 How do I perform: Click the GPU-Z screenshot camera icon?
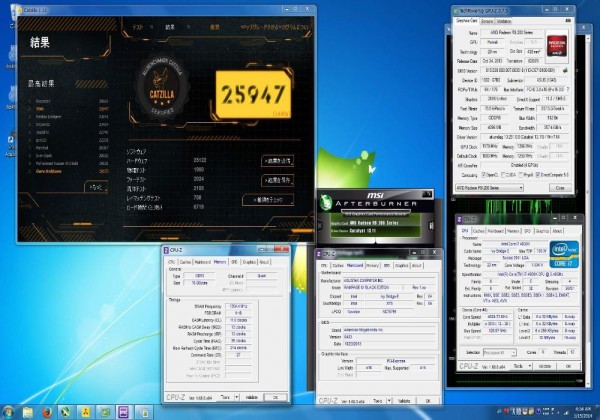pos(568,21)
